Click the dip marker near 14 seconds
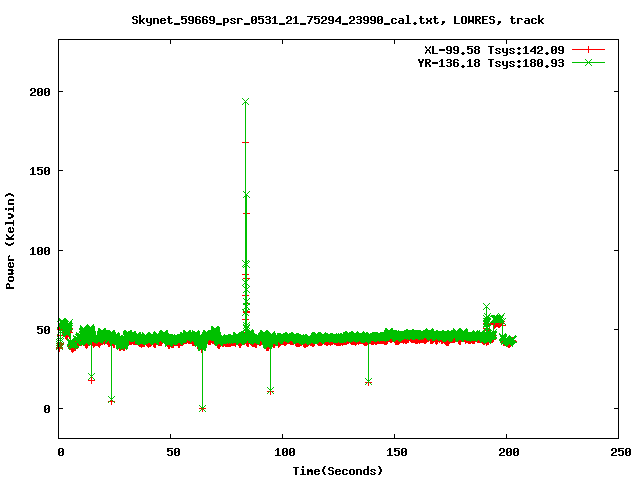Image resolution: width=640 pixels, height=480 pixels. pos(91,376)
